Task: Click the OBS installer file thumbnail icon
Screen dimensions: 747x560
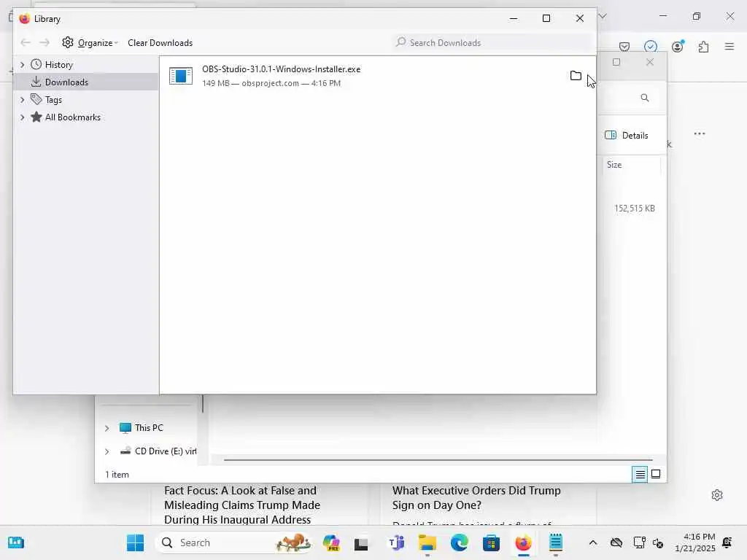Action: [x=181, y=76]
